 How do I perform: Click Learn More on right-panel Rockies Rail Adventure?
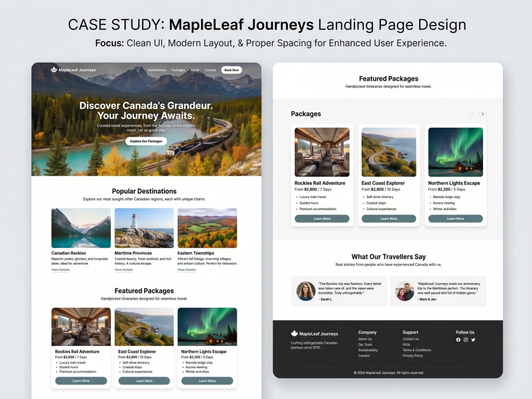322,219
